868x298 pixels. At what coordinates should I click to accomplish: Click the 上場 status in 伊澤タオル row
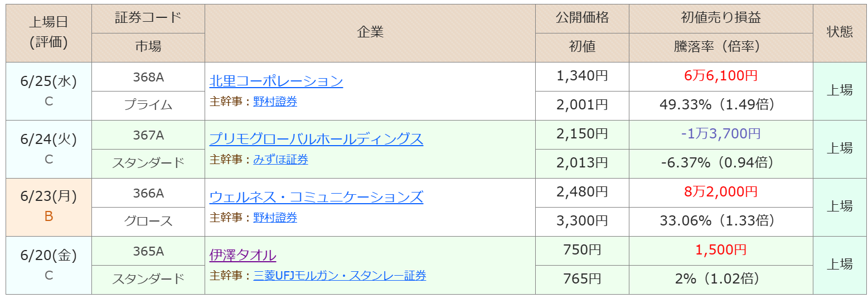click(x=840, y=266)
